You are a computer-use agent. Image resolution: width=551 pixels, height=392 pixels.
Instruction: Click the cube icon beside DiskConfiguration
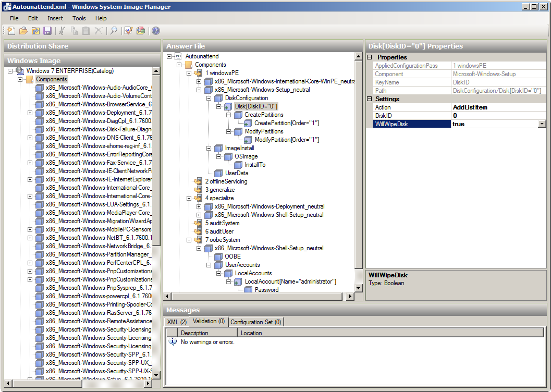(218, 98)
